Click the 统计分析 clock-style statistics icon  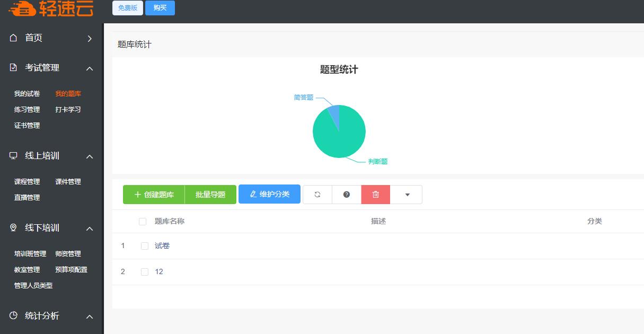coord(12,316)
